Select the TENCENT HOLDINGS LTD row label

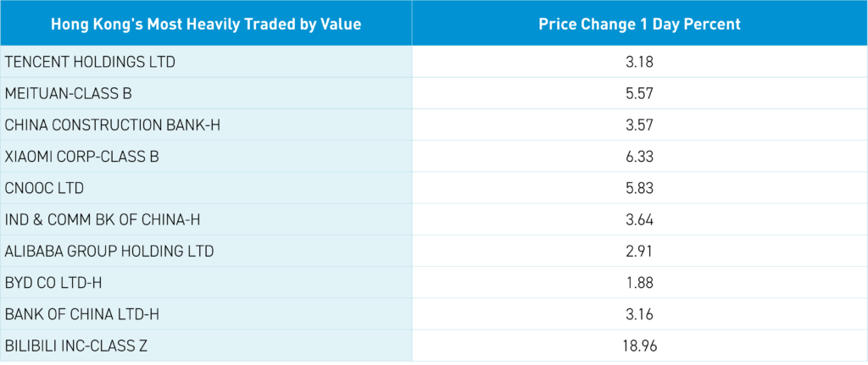pyautogui.click(x=89, y=62)
